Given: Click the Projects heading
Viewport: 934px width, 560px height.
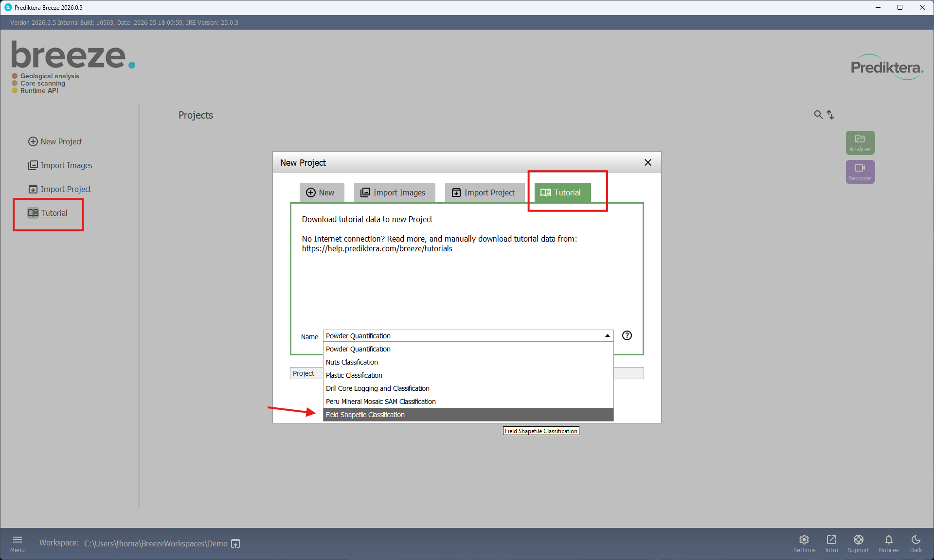Looking at the screenshot, I should 196,115.
